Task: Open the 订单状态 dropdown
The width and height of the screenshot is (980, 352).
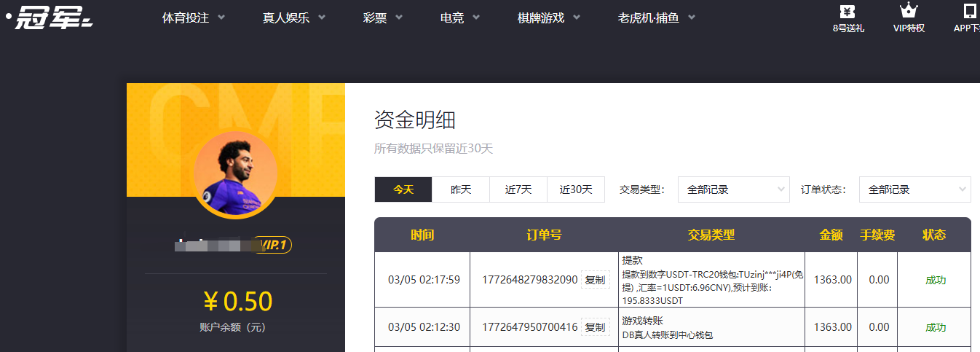Action: 914,189
